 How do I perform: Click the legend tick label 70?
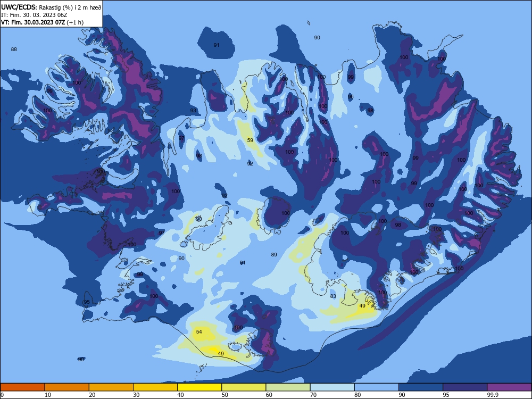pos(313,395)
